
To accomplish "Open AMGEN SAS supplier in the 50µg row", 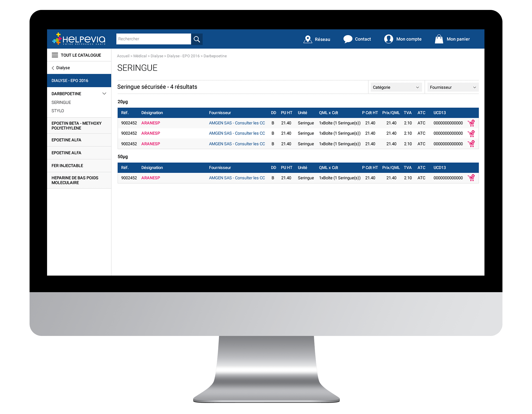I will tap(237, 178).
